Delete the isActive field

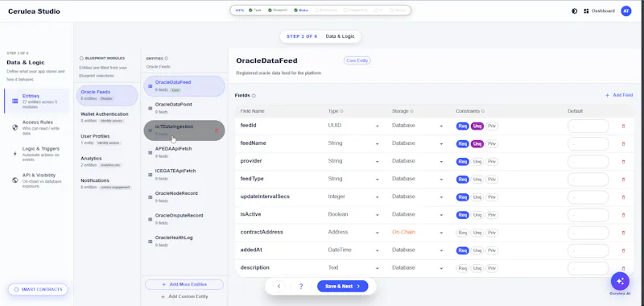[x=623, y=215]
